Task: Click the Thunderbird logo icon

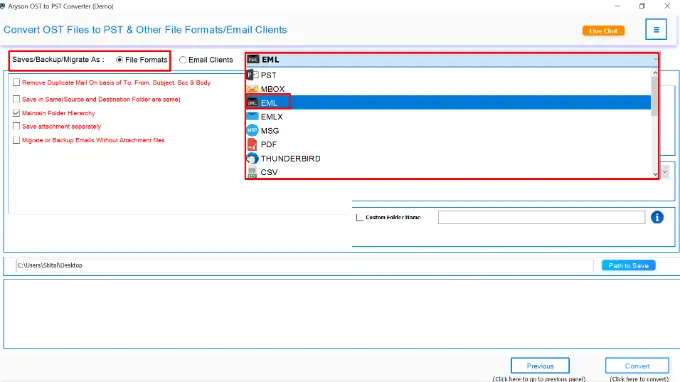Action: [x=252, y=158]
